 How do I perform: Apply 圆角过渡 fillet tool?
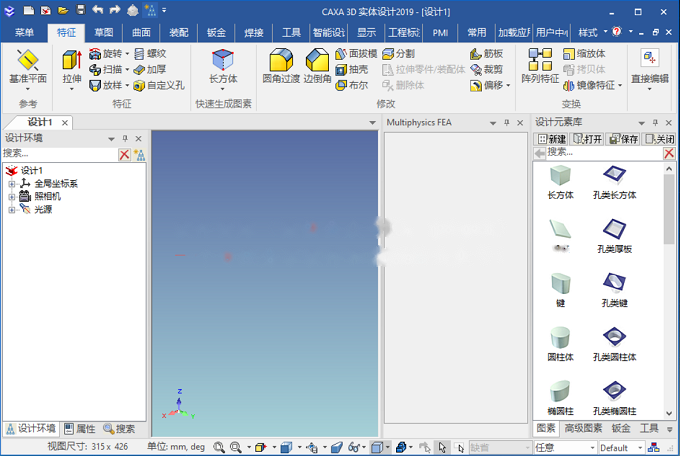pos(281,66)
